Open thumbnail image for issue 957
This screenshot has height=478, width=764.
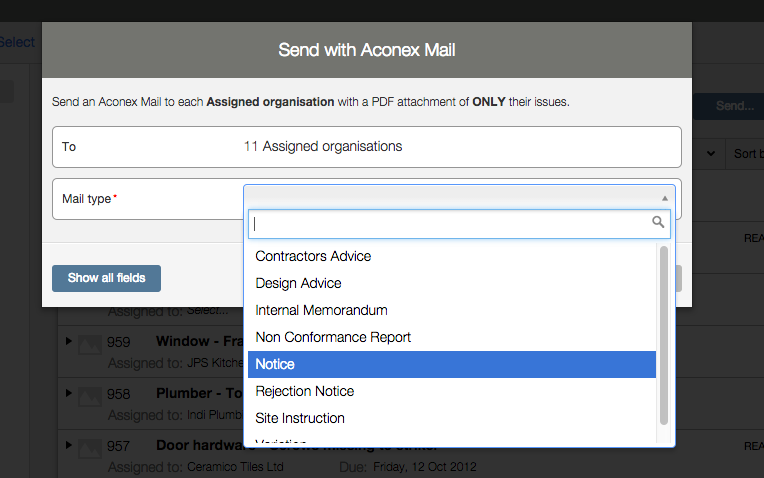pos(90,448)
